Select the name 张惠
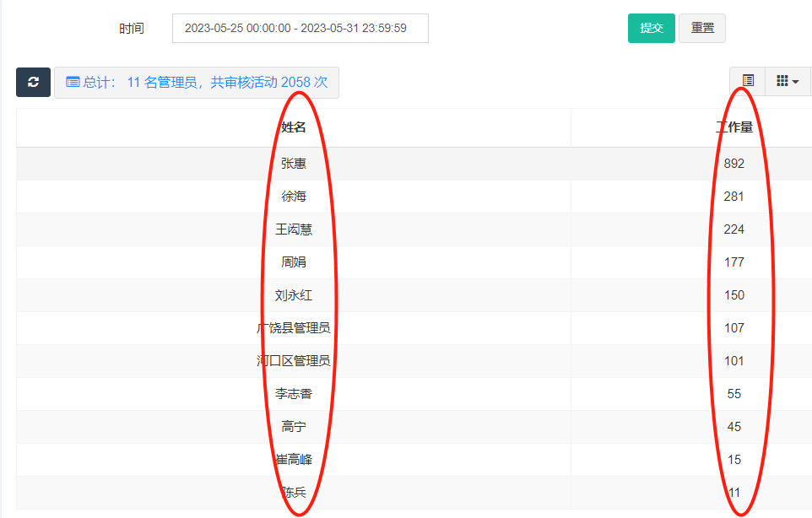The image size is (812, 518). coord(294,164)
